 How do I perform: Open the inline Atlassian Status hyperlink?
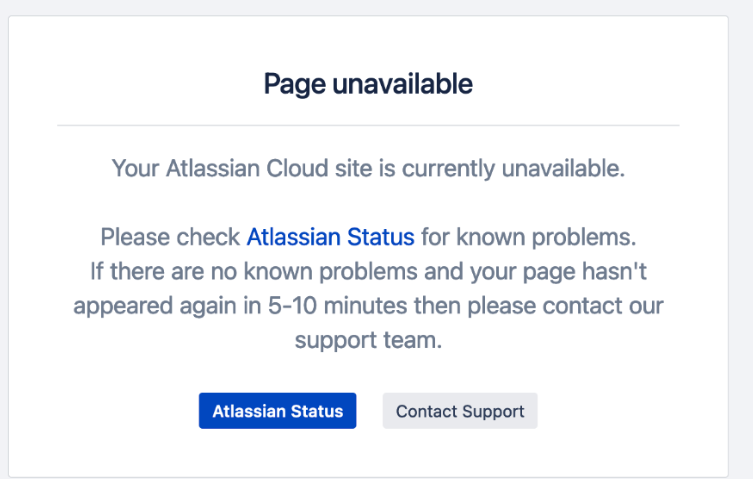[x=330, y=237]
